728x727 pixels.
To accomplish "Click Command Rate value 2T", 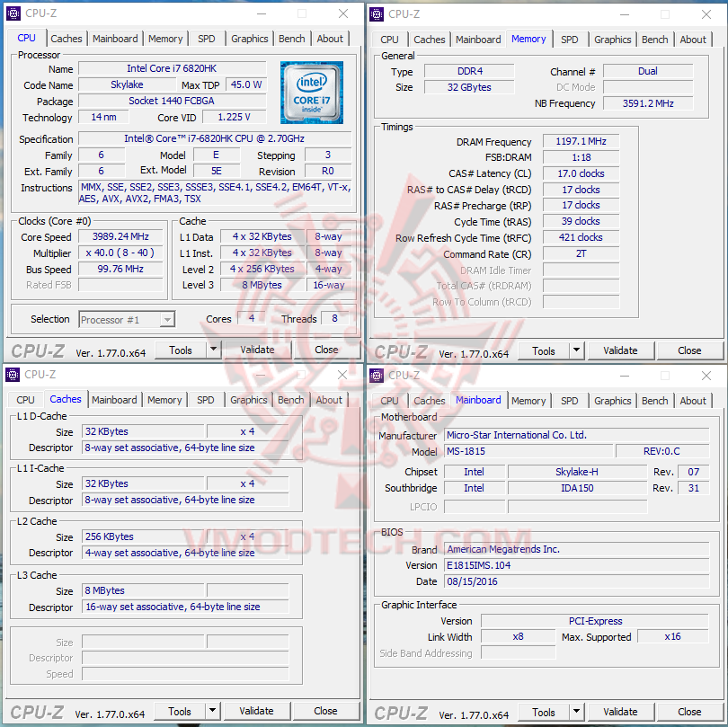I will click(x=581, y=253).
